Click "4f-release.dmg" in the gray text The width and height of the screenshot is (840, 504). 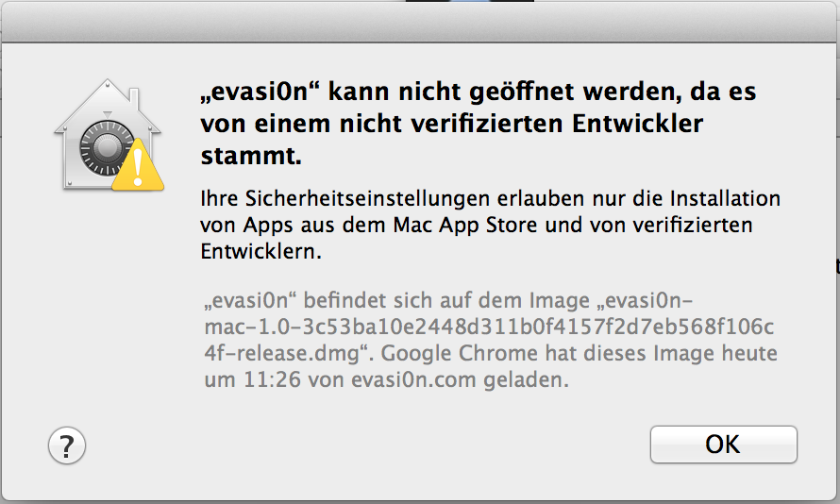pyautogui.click(x=268, y=356)
